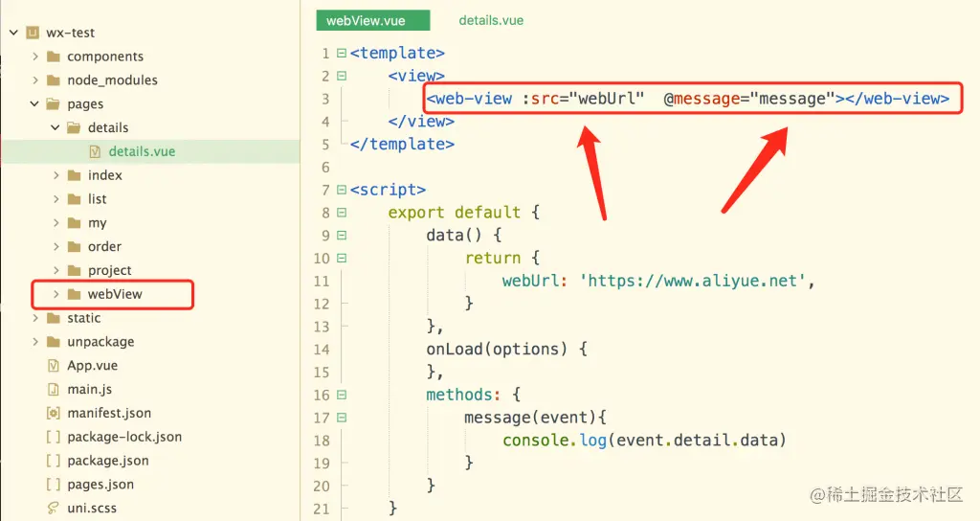Click the order folder icon
Viewport: 980px width, 521px height.
[75, 246]
